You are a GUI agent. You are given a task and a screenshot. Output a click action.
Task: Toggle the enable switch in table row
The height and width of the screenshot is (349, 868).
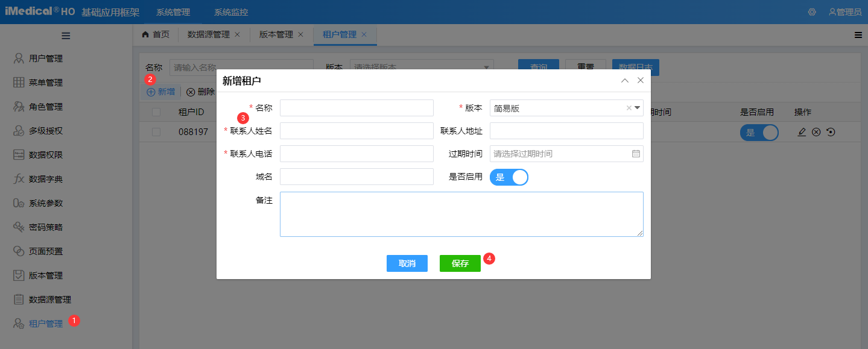pyautogui.click(x=759, y=133)
